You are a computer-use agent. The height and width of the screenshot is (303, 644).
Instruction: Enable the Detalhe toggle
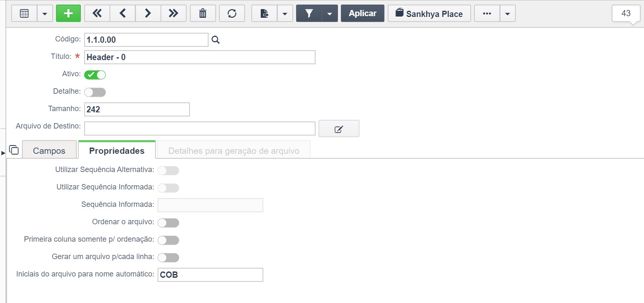pyautogui.click(x=95, y=92)
